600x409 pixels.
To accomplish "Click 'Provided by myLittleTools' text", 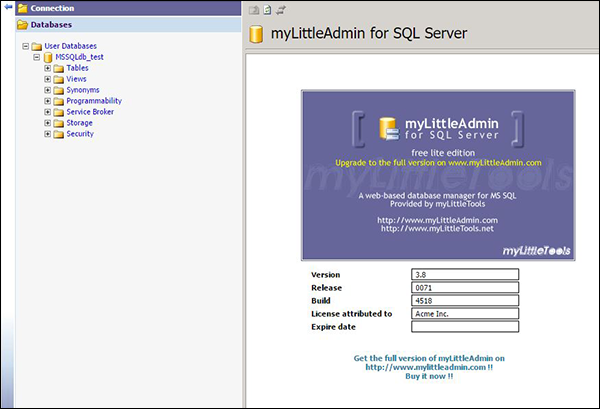I will [x=437, y=204].
